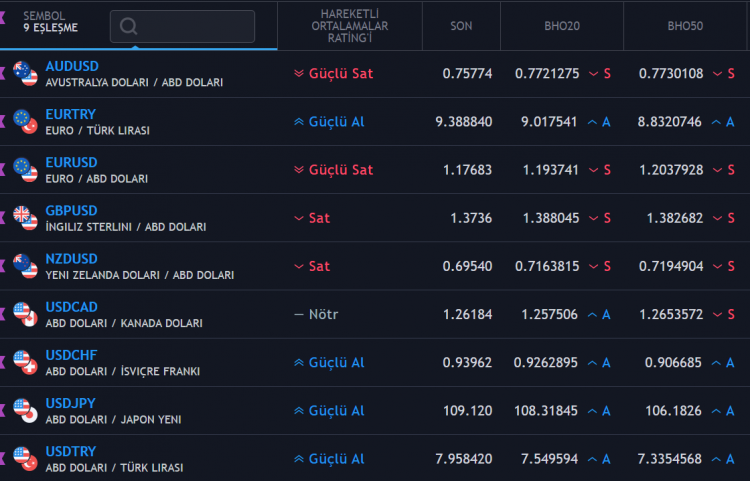Click the purple flag marker beside AUDUSD
750x481 pixels.
(x=3, y=73)
